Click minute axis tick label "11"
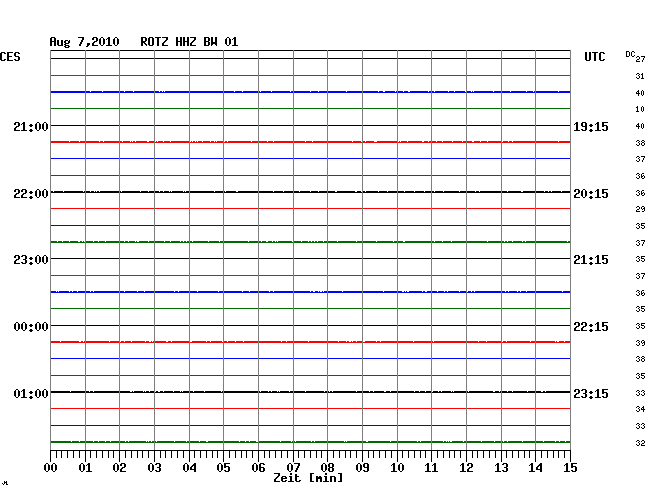 (x=431, y=468)
